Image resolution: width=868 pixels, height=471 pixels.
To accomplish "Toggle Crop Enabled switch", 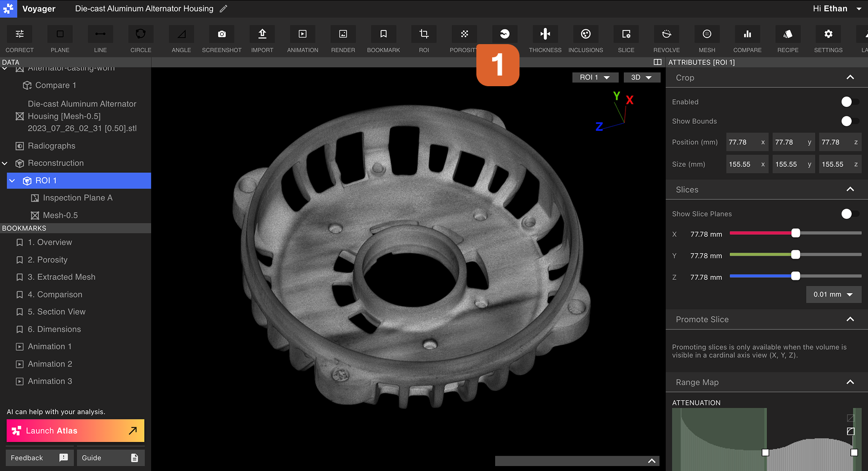I will tap(850, 102).
